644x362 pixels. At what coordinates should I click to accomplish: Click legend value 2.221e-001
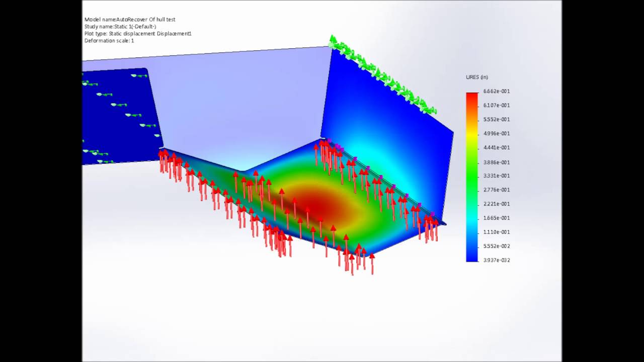[497, 204]
